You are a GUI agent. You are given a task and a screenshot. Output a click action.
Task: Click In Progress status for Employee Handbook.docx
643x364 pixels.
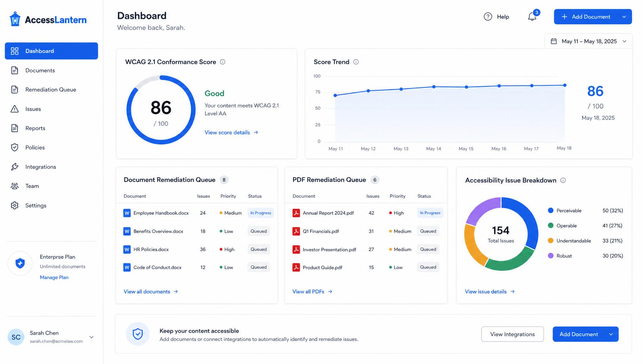click(x=261, y=213)
